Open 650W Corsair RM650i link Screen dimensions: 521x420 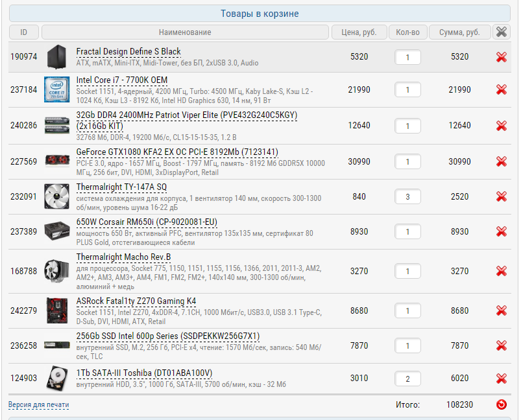tap(147, 222)
